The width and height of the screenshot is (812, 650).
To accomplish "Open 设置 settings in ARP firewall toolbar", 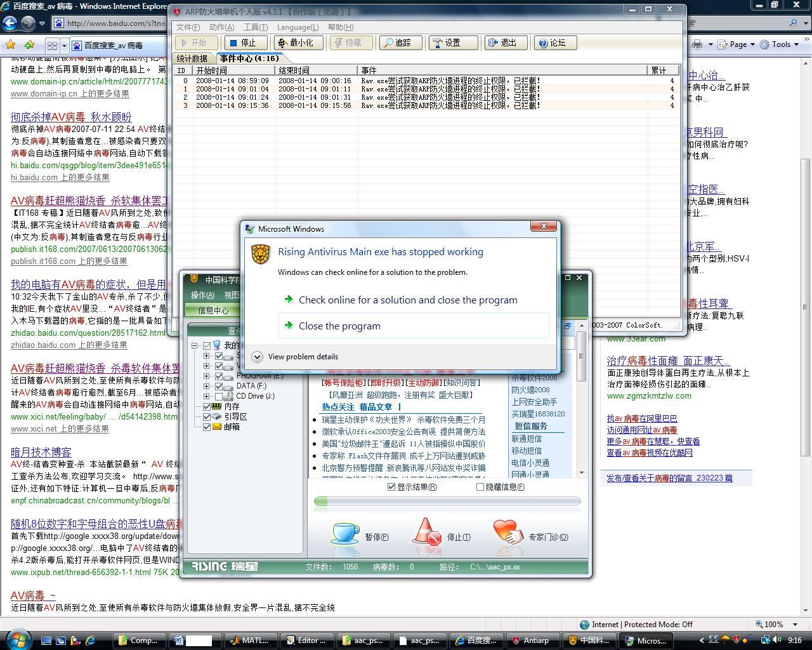I will 447,43.
